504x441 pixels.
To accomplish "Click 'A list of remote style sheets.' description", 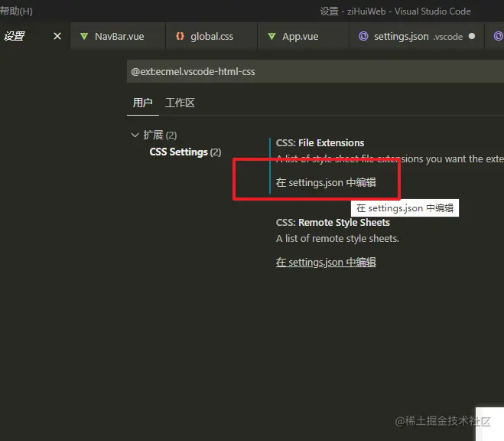I will pyautogui.click(x=337, y=238).
